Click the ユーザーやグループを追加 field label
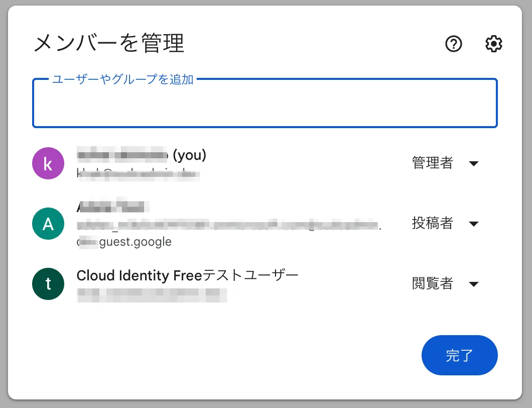The width and height of the screenshot is (532, 408). (123, 79)
